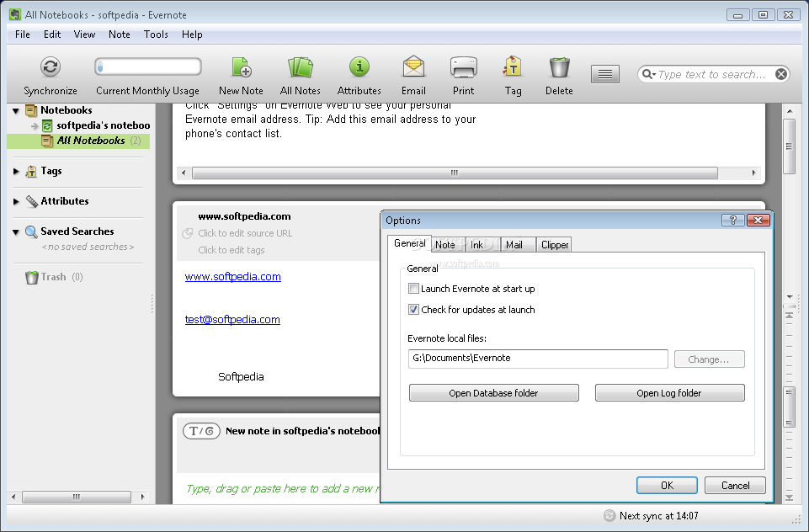This screenshot has height=532, width=809.
Task: Click the Change... button
Action: tap(709, 359)
